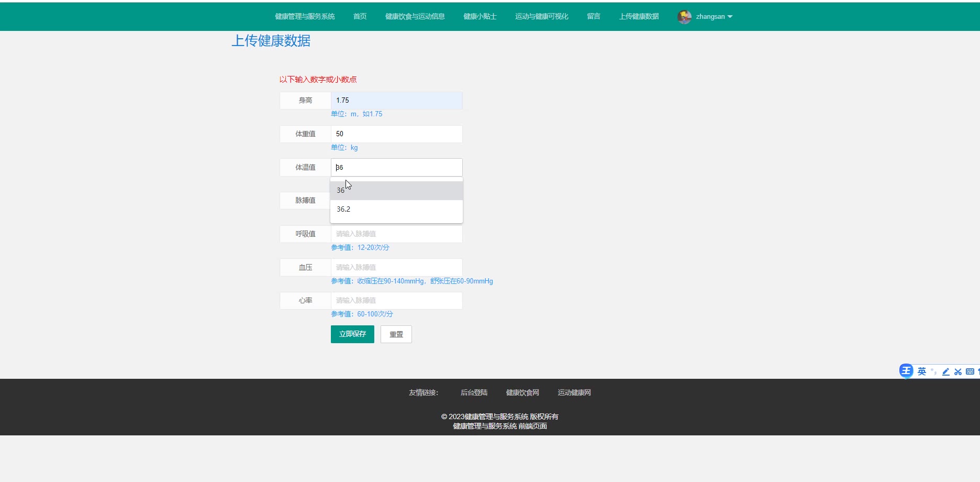Click the 友情链接 footer label
980x482 pixels.
click(424, 392)
